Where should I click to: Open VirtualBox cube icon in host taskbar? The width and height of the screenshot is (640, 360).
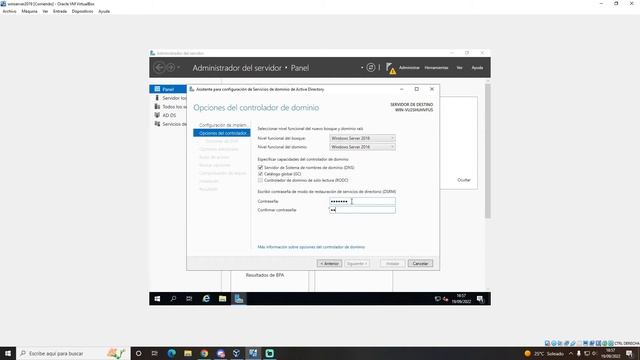(x=237, y=353)
